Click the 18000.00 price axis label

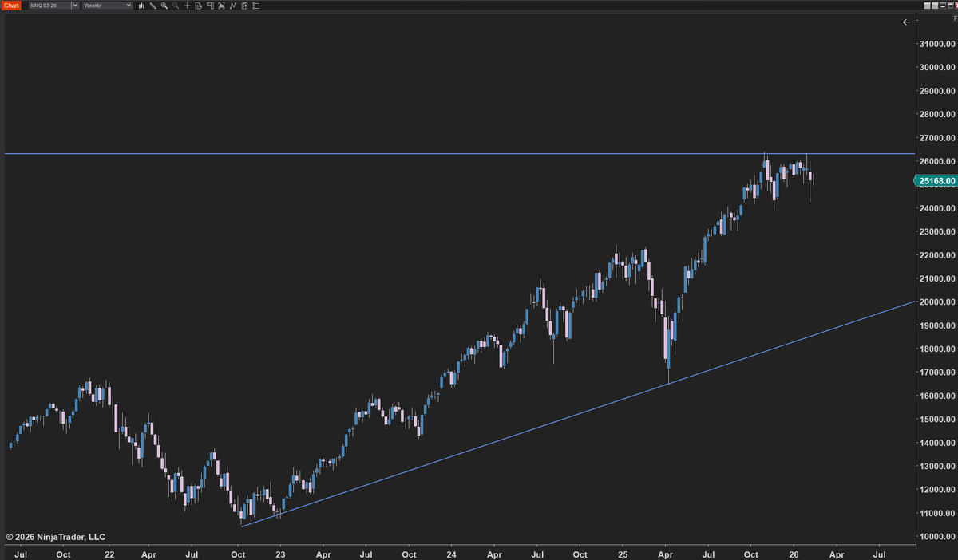pos(937,349)
